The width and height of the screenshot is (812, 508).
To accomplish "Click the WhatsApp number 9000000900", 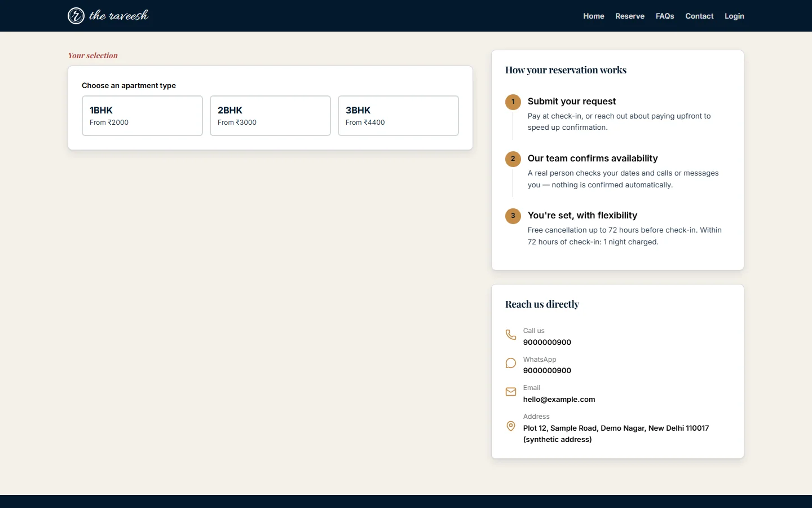I will pyautogui.click(x=547, y=370).
